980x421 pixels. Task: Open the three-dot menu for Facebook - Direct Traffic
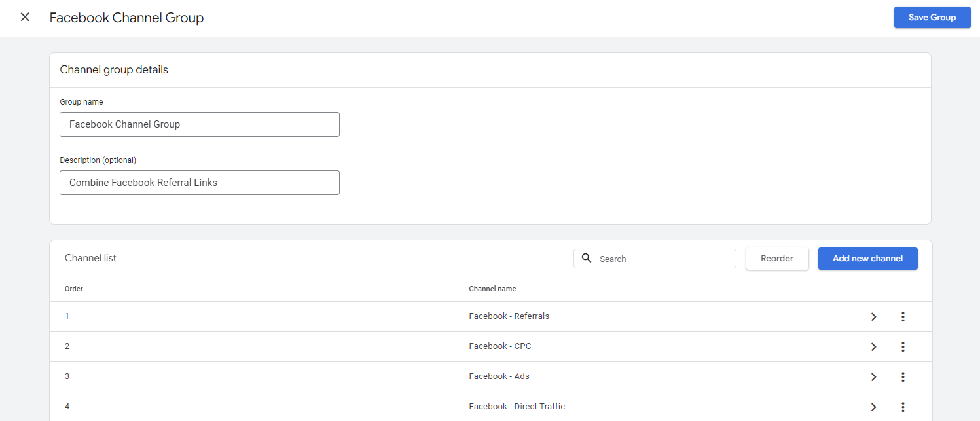pos(903,407)
